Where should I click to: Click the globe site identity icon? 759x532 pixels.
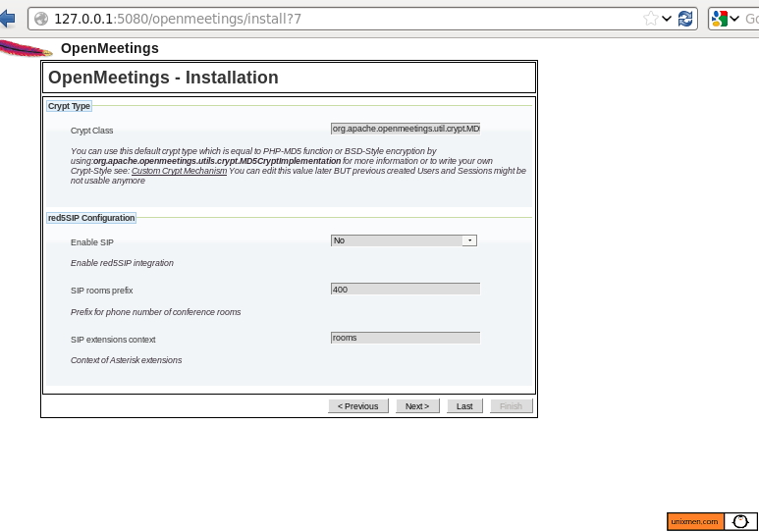[41, 19]
